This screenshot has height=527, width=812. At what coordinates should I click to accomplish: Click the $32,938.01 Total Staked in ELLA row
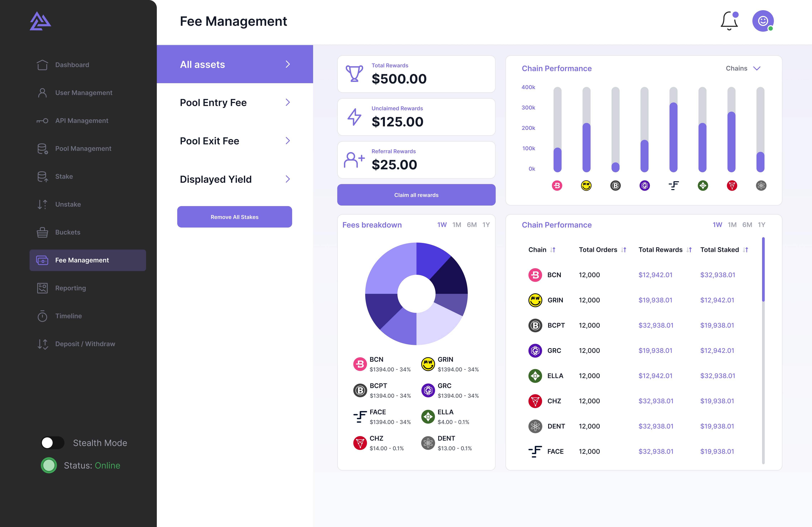pos(717,376)
